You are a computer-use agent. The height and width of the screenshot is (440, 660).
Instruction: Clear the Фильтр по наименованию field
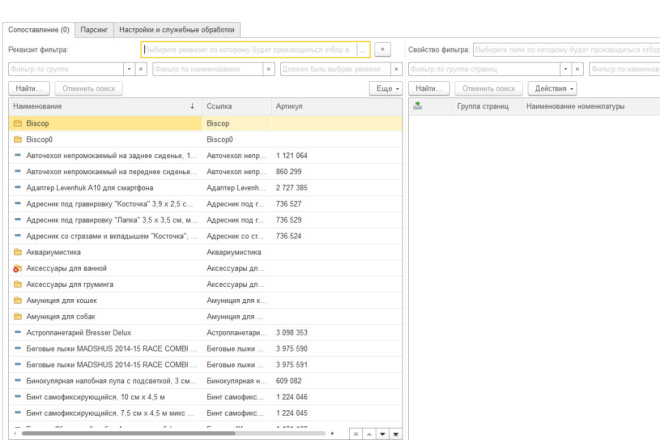point(269,69)
